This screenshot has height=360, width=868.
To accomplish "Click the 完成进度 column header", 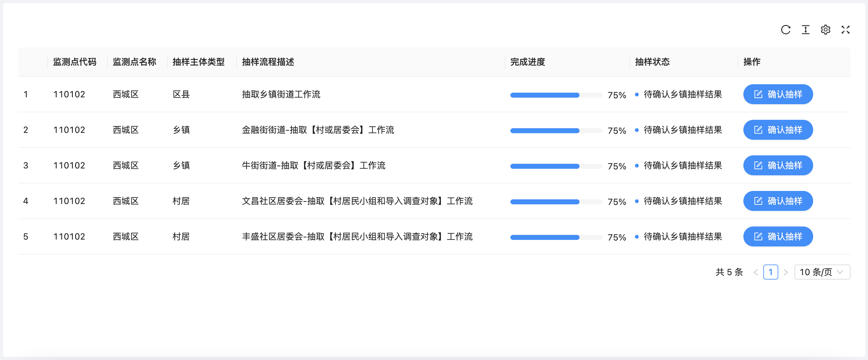I will (x=527, y=62).
